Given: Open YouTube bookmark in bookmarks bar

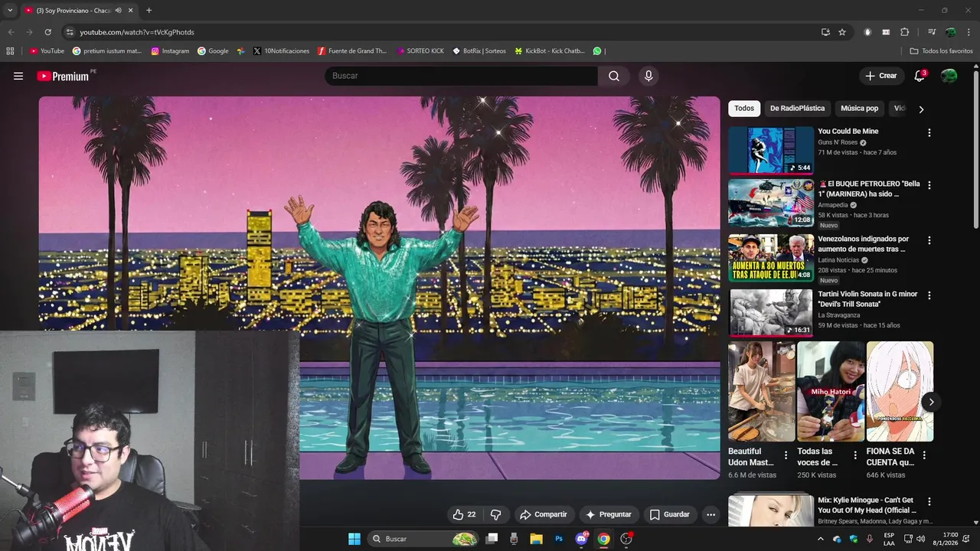Looking at the screenshot, I should 47,51.
